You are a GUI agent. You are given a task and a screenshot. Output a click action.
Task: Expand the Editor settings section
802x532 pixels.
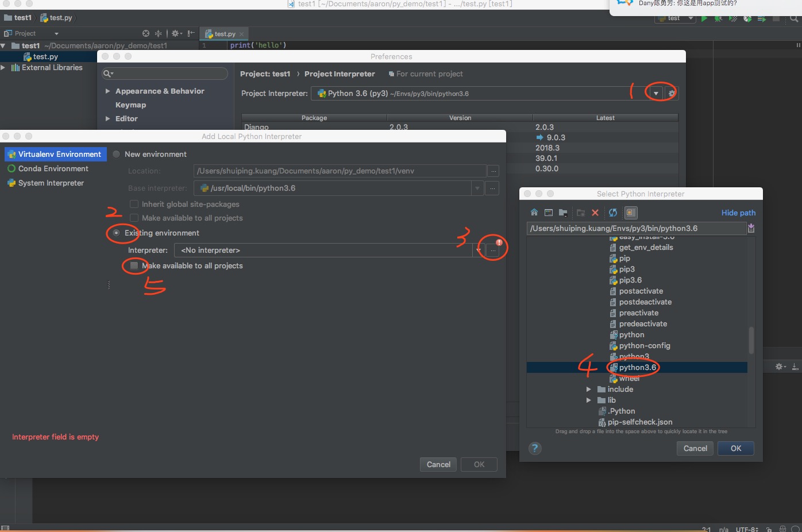pos(107,118)
